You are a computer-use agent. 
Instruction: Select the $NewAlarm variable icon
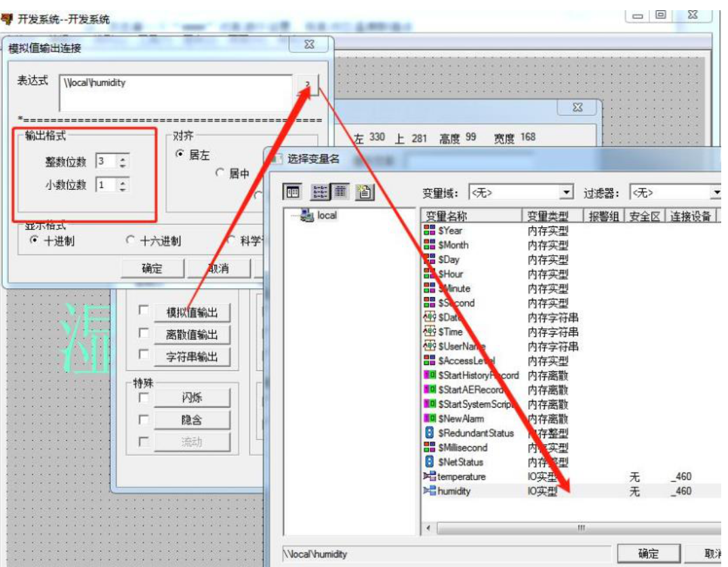tap(430, 418)
